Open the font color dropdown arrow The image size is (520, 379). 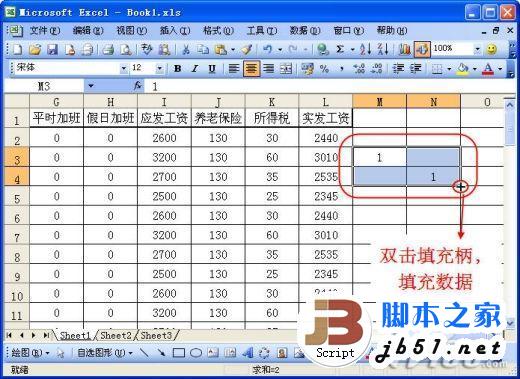click(500, 69)
